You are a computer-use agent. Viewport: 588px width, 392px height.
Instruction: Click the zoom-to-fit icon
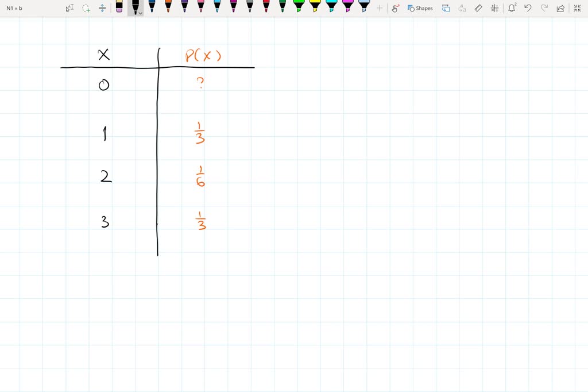click(x=576, y=8)
